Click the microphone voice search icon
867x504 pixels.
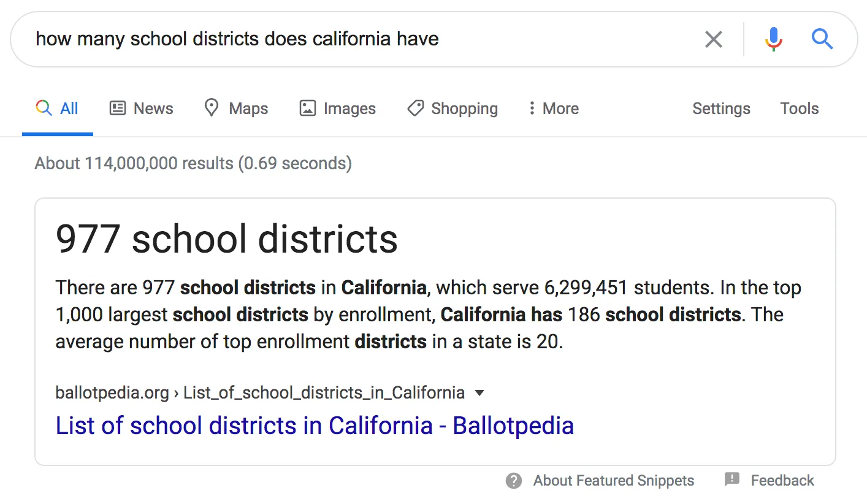coord(774,39)
